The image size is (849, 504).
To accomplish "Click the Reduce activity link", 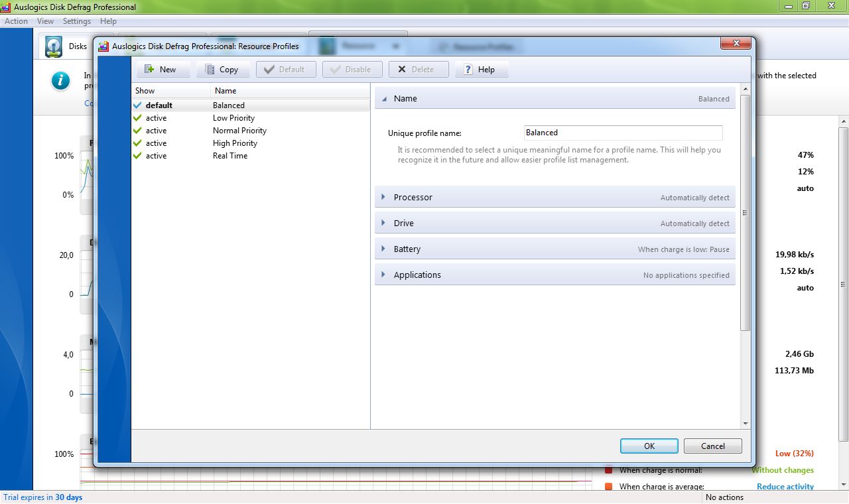I will coord(785,486).
